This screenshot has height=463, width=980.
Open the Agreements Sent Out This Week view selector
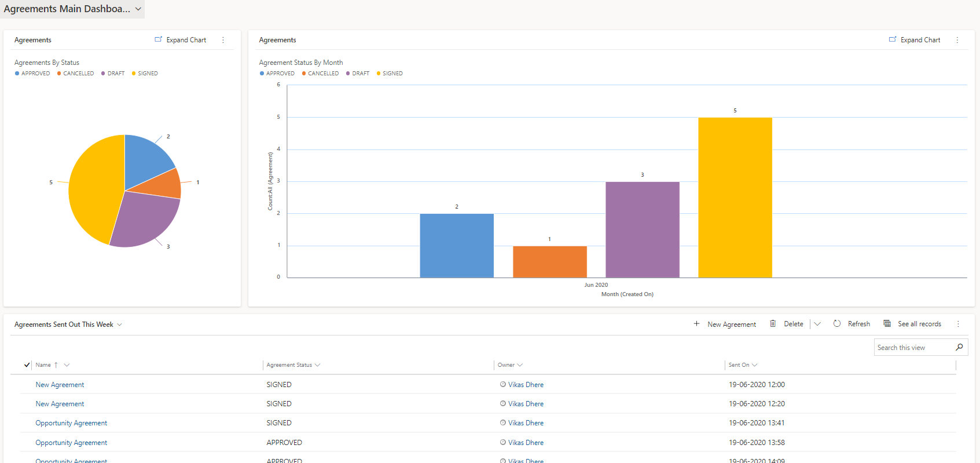coord(68,325)
